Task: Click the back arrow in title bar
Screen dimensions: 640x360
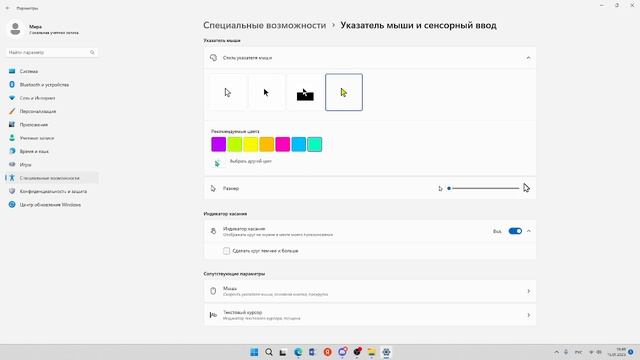Action: coord(8,8)
